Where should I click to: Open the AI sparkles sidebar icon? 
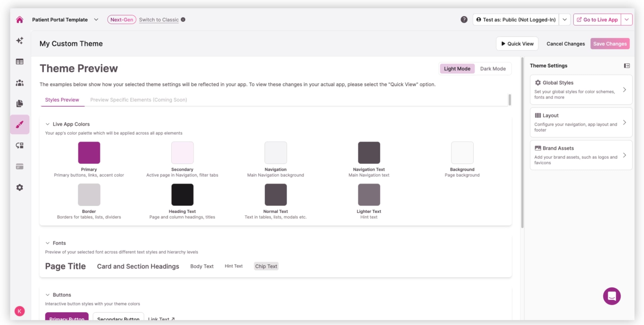click(20, 40)
